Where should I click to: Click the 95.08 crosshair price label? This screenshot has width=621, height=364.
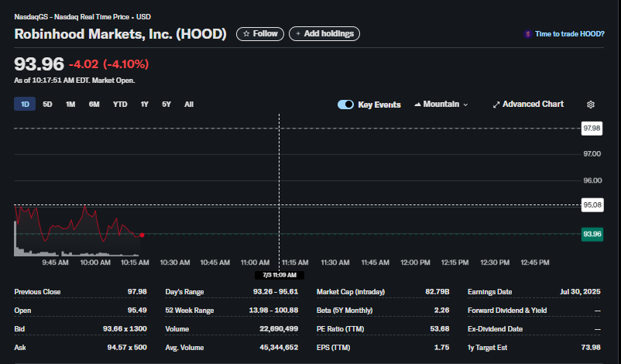(x=592, y=205)
